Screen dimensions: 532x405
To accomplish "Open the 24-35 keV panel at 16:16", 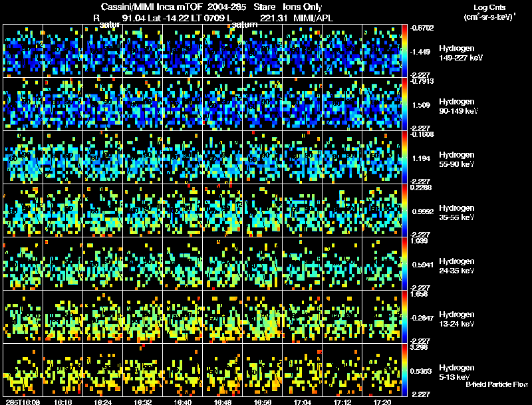I will tap(63, 264).
